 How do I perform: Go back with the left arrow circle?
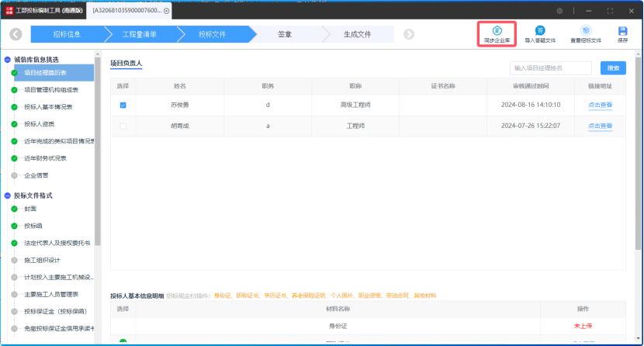[x=16, y=35]
